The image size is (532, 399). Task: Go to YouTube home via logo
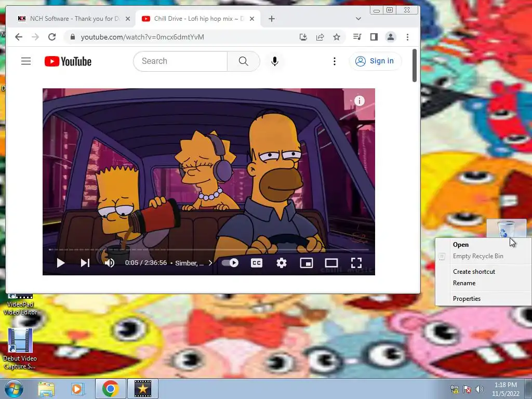68,61
